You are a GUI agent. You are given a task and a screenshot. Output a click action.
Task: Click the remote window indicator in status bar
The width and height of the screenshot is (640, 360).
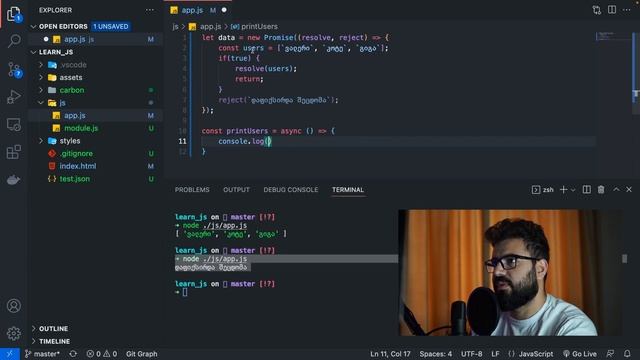point(10,354)
